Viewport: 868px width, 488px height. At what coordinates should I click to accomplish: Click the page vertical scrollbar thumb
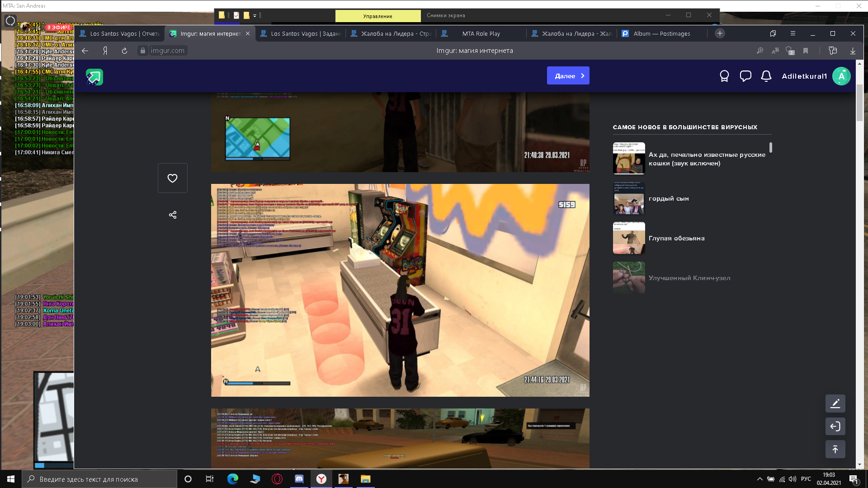pyautogui.click(x=859, y=103)
